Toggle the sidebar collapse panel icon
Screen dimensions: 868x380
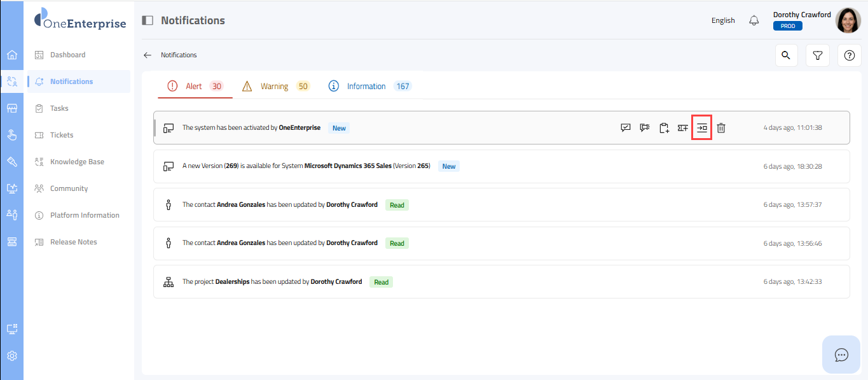[148, 20]
